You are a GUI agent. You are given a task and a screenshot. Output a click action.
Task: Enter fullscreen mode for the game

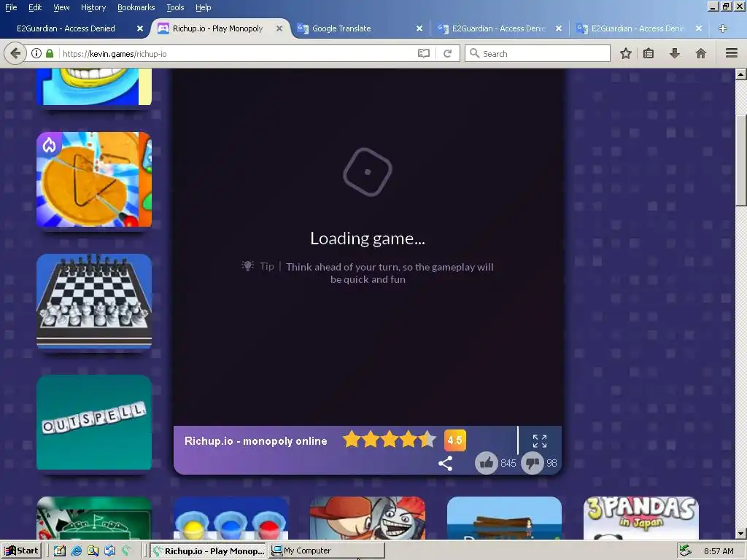539,441
